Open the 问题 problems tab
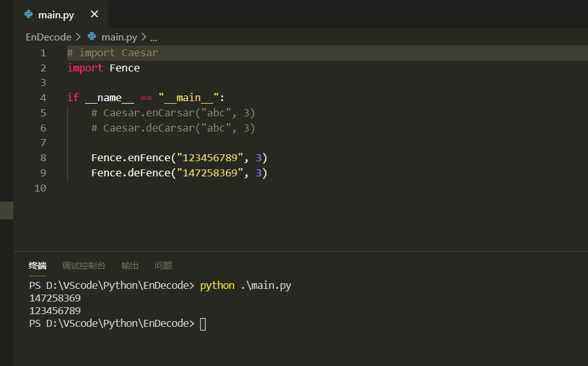The width and height of the screenshot is (588, 366). (x=163, y=265)
